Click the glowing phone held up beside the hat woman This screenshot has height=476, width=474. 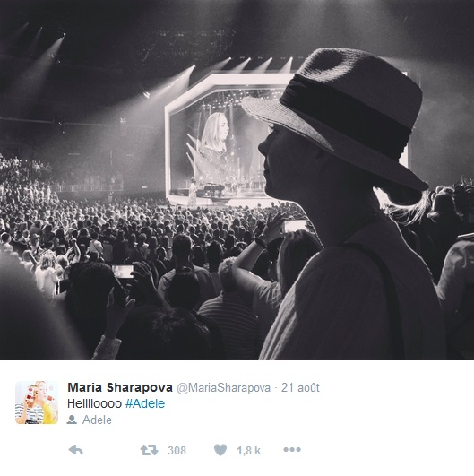coord(296,226)
